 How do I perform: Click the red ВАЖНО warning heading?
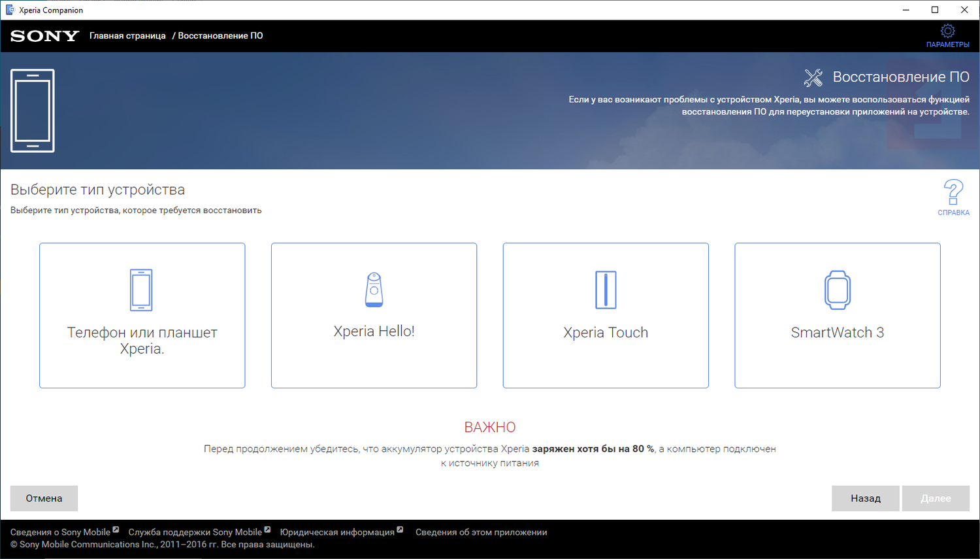(490, 427)
